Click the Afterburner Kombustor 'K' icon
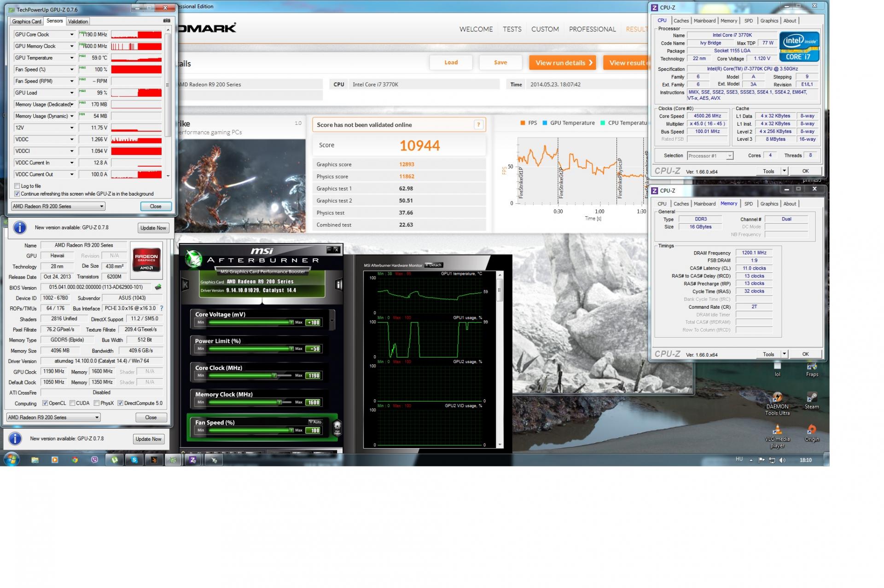The width and height of the screenshot is (884, 588). pyautogui.click(x=185, y=285)
